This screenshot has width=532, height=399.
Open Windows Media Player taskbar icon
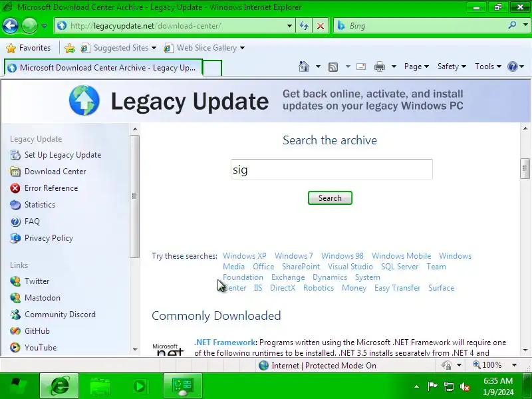(140, 386)
